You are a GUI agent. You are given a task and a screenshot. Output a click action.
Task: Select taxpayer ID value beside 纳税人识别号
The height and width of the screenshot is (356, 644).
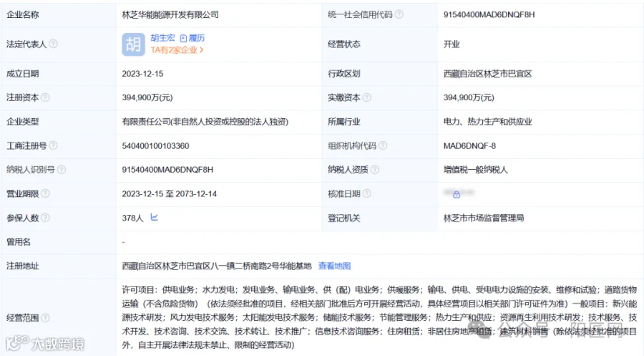pyautogui.click(x=167, y=170)
